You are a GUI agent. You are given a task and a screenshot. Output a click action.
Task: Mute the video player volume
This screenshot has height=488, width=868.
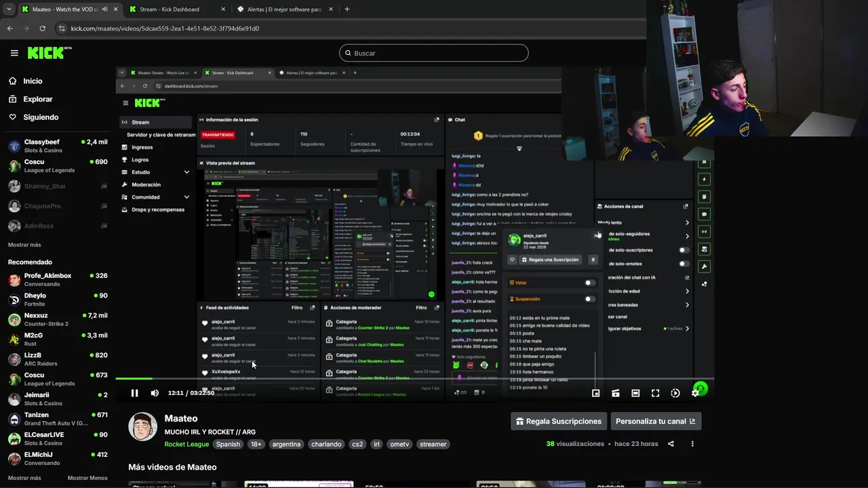[x=155, y=393]
